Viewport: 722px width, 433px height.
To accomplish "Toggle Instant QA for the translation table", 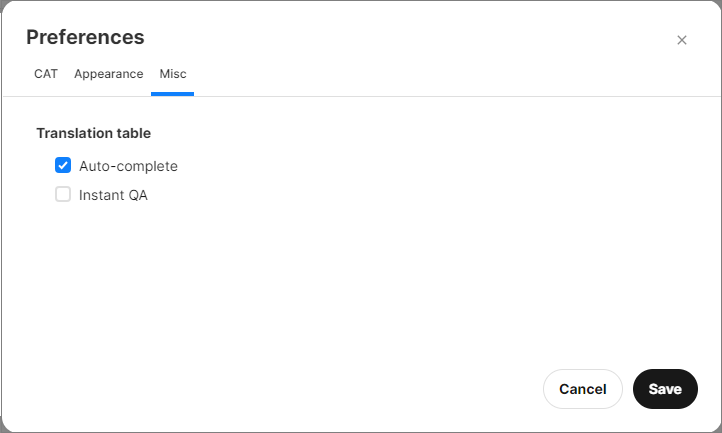I will tap(63, 195).
